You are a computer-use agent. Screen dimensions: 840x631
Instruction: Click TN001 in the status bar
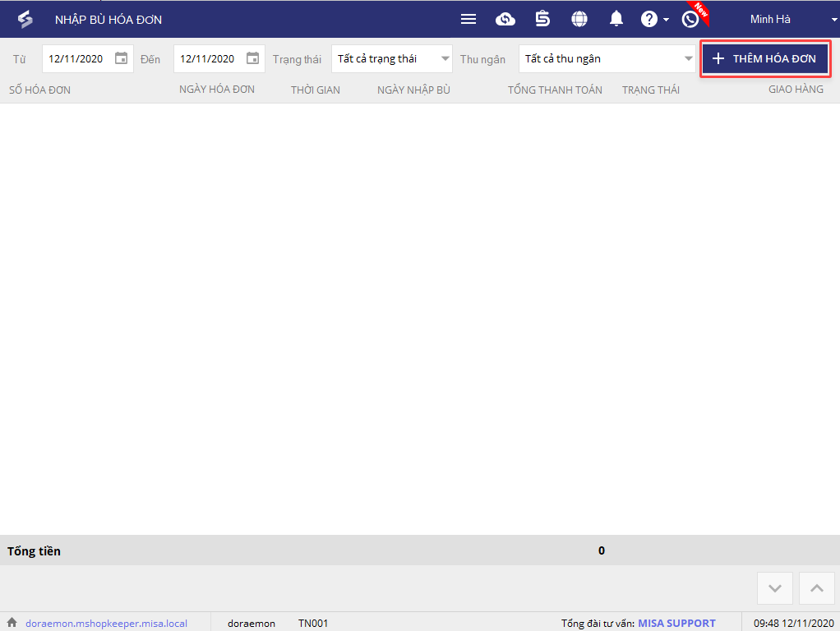click(x=313, y=624)
